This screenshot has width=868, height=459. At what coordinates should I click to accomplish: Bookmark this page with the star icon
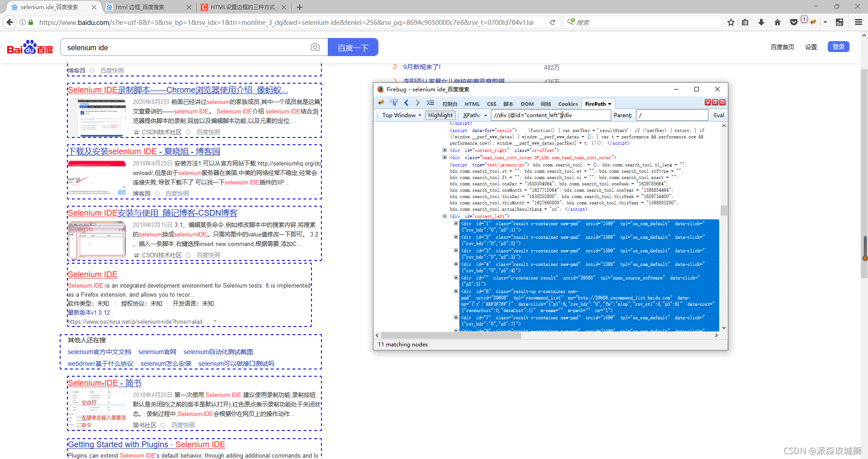[731, 22]
